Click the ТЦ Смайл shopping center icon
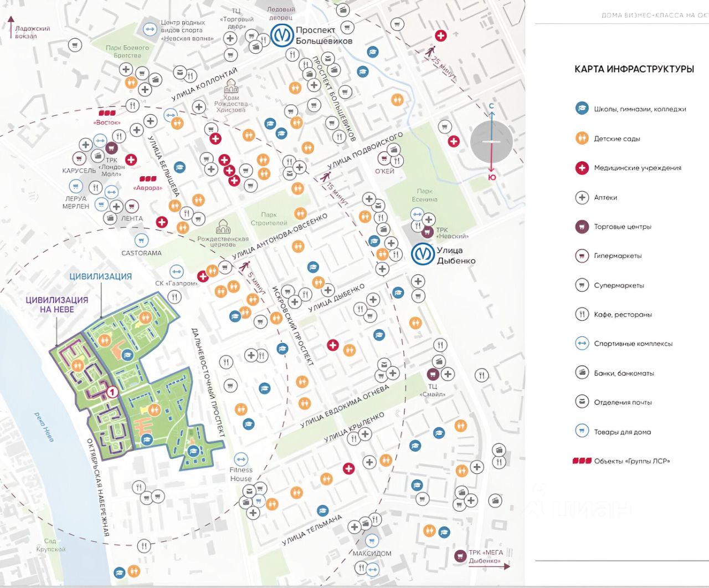Screen dimensions: 709x588 [433, 375]
